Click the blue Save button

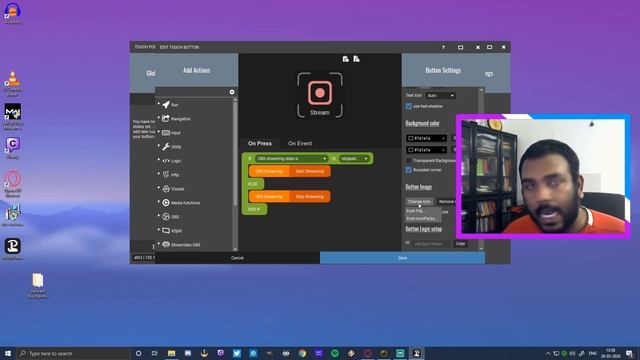402,258
